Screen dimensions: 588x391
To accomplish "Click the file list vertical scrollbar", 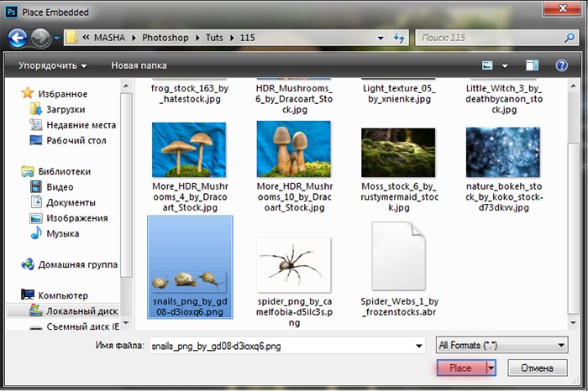I will pos(574,204).
